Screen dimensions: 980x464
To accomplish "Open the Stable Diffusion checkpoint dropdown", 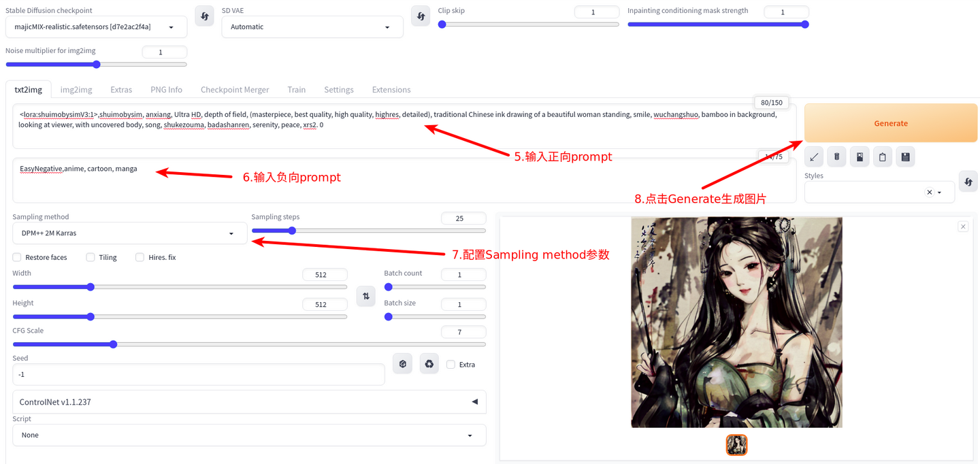I will (x=96, y=27).
